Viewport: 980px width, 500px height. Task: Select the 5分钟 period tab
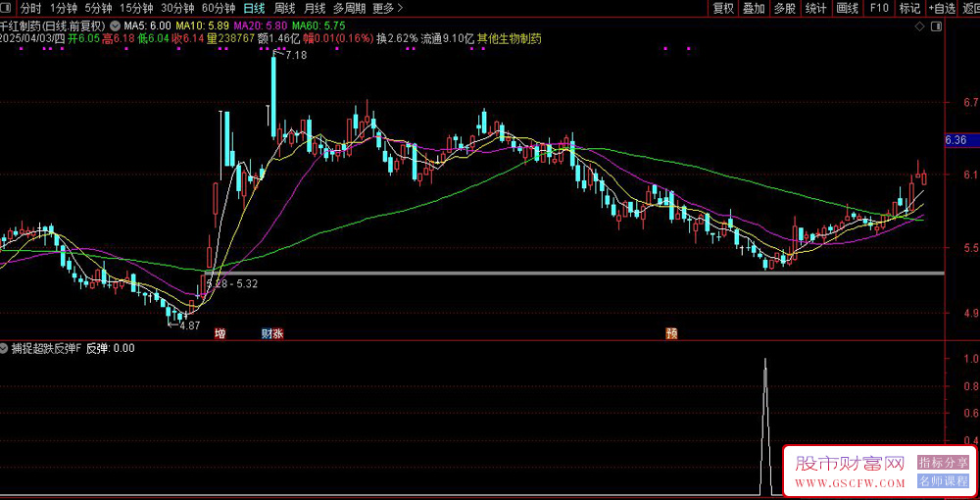pyautogui.click(x=99, y=8)
